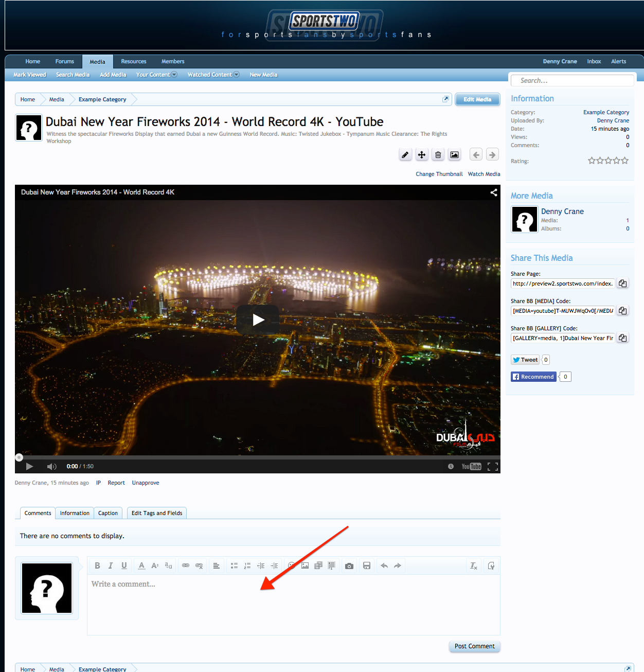Switch to the Caption tab
This screenshot has height=672, width=644.
click(x=108, y=513)
